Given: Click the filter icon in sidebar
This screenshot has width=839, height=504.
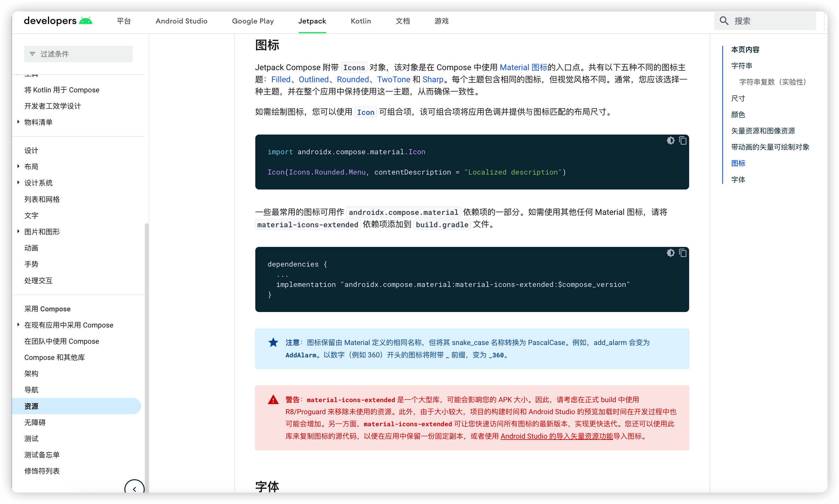Looking at the screenshot, I should coord(32,54).
